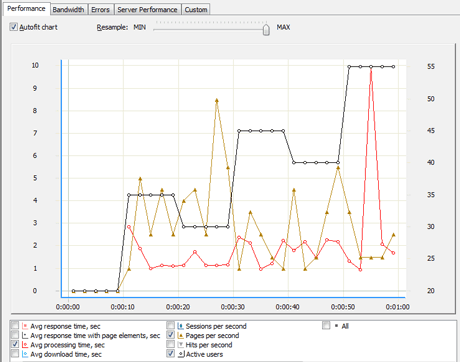Viewport: 460px width, 362px height.
Task: Click the Active users label
Action: (204, 354)
